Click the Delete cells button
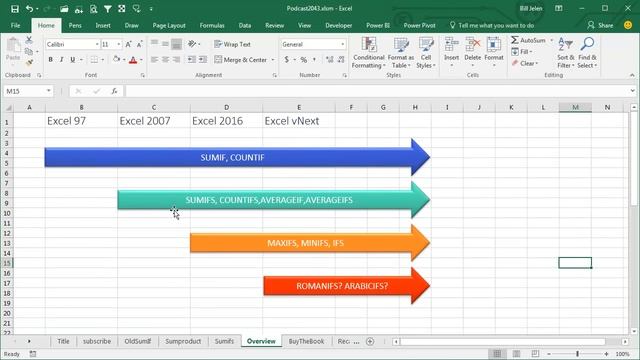This screenshot has height=360, width=640. [x=473, y=52]
